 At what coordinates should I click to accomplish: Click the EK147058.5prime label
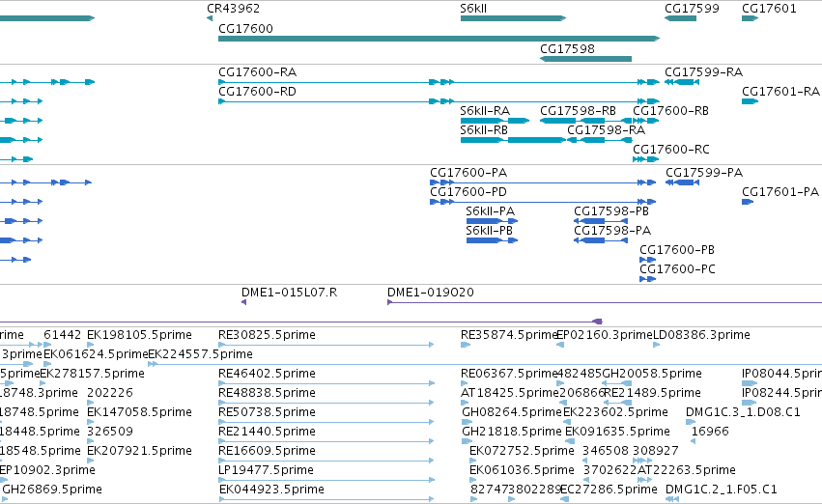click(x=139, y=412)
